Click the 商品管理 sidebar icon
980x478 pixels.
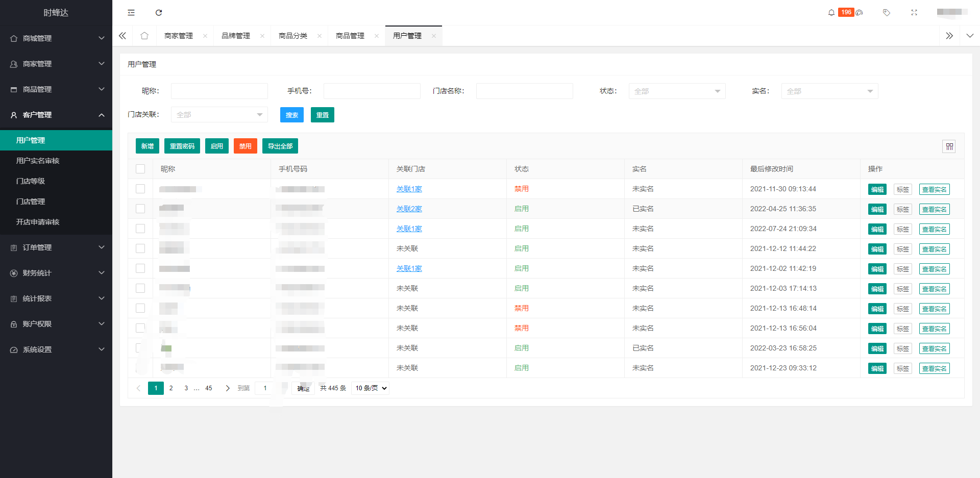point(14,89)
